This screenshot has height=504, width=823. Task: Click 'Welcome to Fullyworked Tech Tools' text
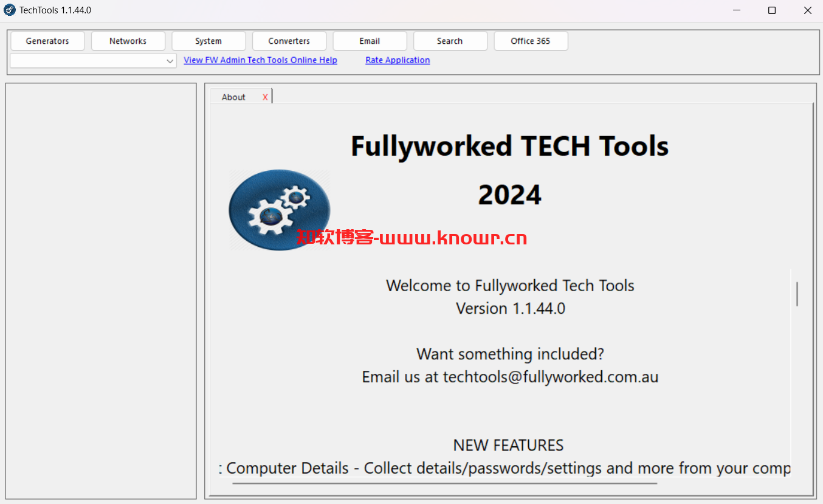510,286
